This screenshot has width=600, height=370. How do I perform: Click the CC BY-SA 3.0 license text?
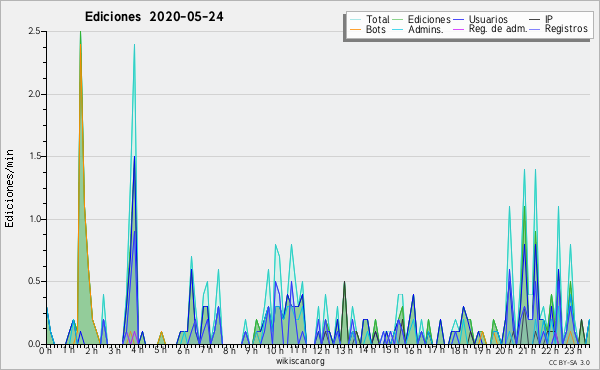click(569, 363)
